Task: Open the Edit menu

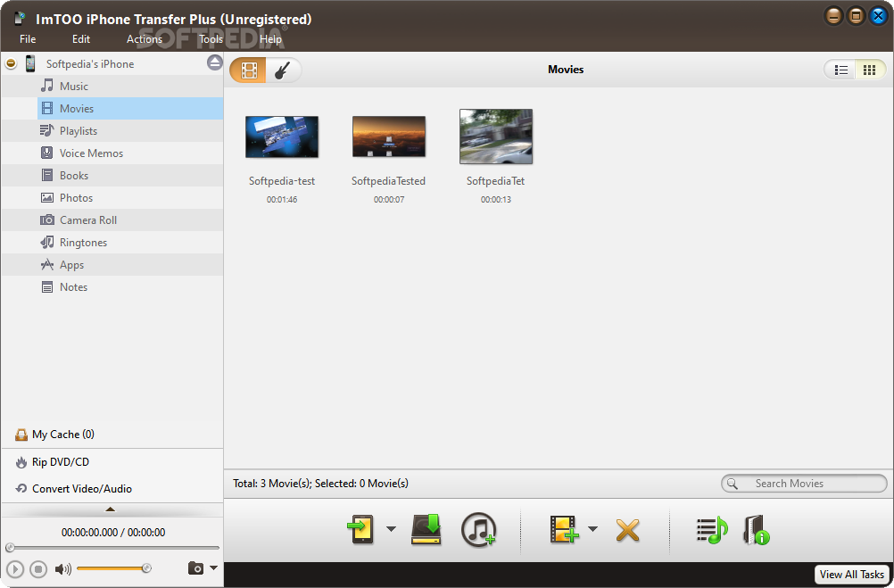Action: [81, 38]
